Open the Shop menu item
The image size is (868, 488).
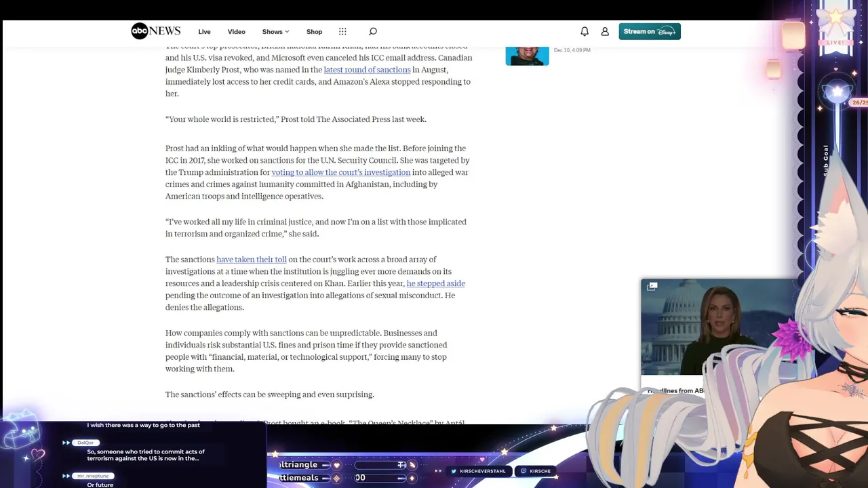314,32
